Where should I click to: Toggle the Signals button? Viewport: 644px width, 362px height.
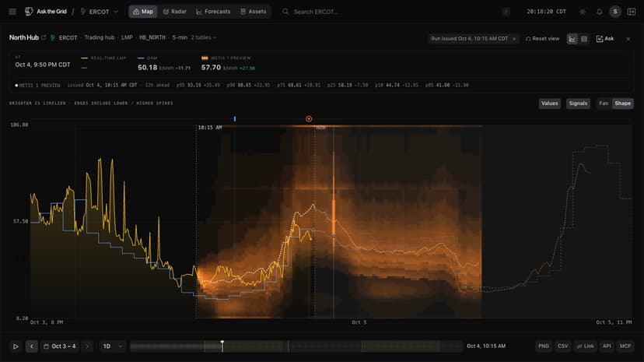(x=578, y=104)
